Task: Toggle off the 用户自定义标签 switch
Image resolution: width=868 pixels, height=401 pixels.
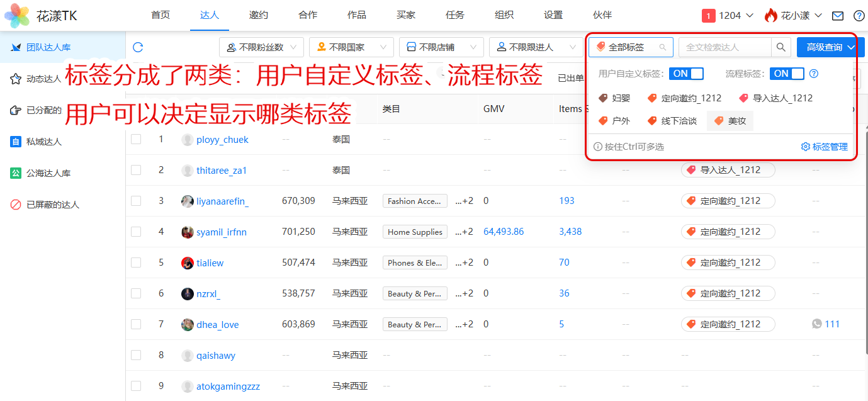Action: pyautogui.click(x=685, y=74)
